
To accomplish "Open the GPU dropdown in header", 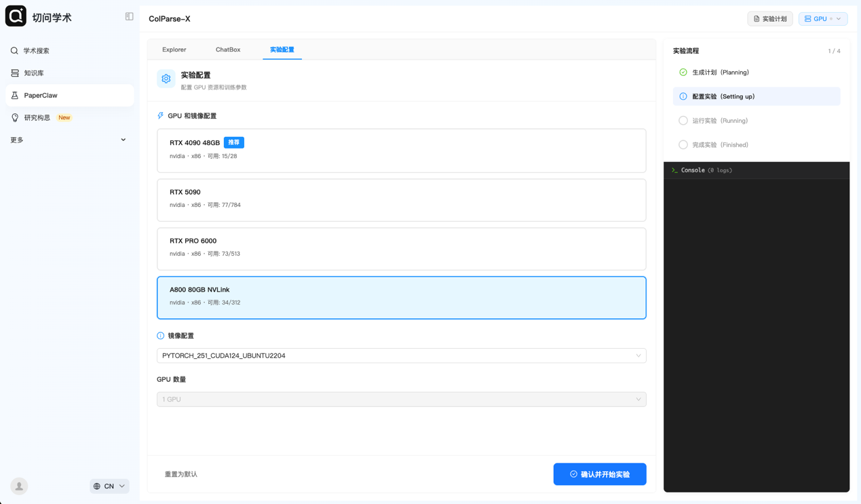I will [822, 19].
